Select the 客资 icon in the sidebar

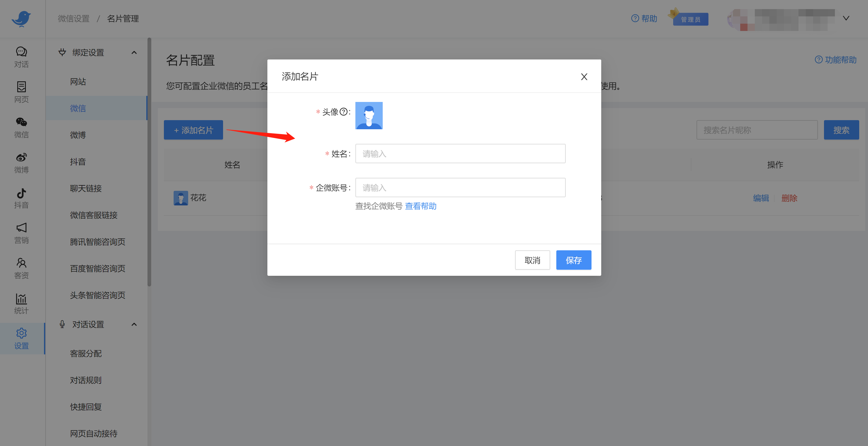point(21,268)
